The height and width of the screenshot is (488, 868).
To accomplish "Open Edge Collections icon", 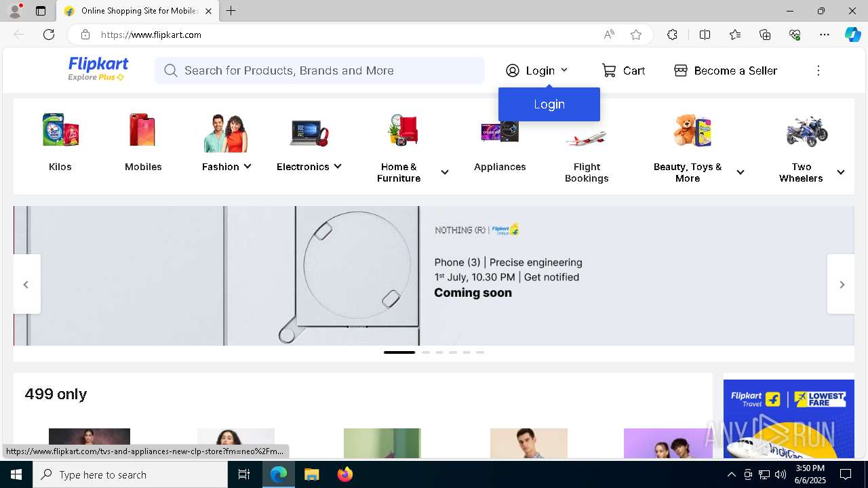I will pyautogui.click(x=765, y=35).
